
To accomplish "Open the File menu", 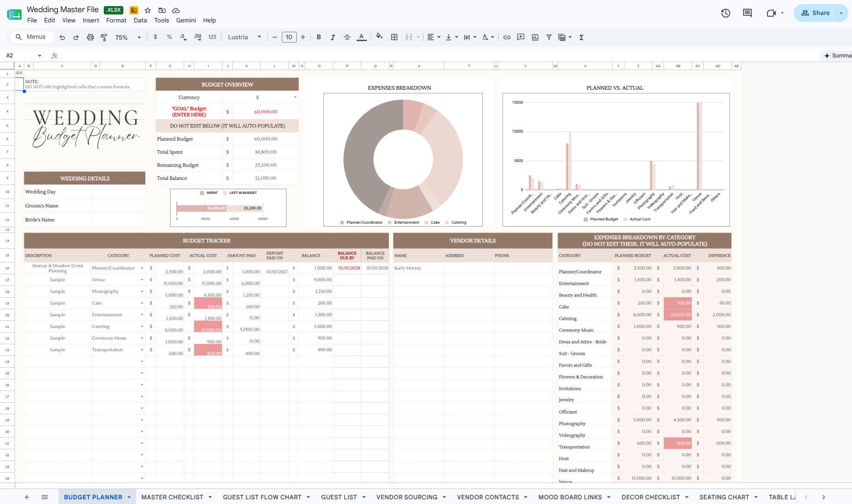I will pyautogui.click(x=32, y=20).
